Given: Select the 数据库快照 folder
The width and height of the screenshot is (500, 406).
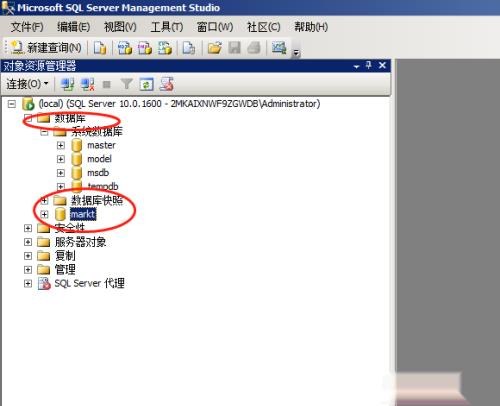Looking at the screenshot, I should pyautogui.click(x=97, y=200).
